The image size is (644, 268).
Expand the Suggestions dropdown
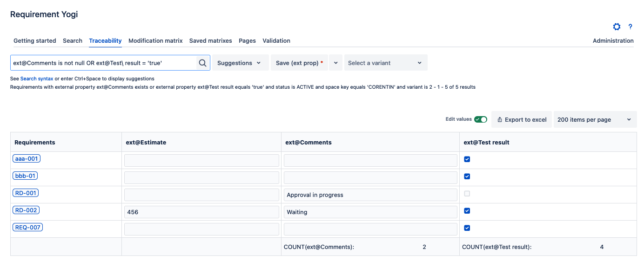pos(240,63)
